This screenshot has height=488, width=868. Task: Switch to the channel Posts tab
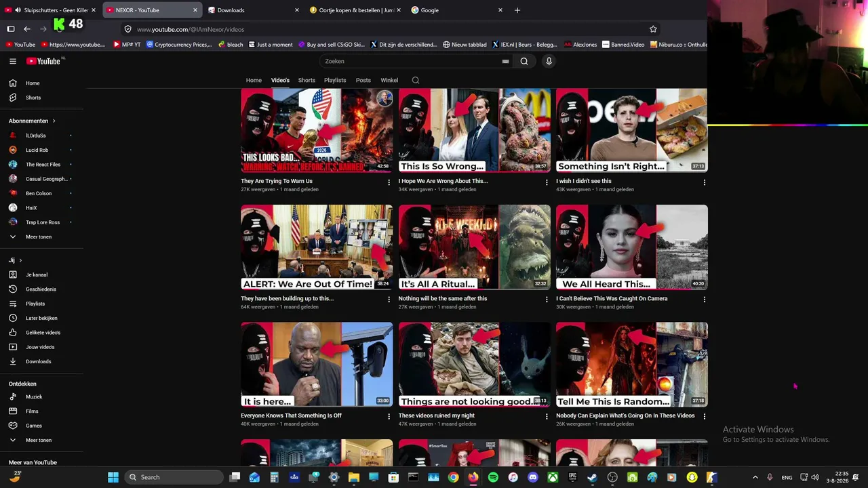(x=363, y=80)
